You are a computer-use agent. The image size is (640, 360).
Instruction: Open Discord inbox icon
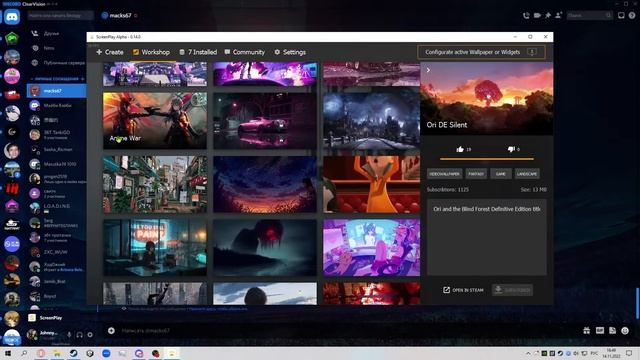[x=621, y=16]
